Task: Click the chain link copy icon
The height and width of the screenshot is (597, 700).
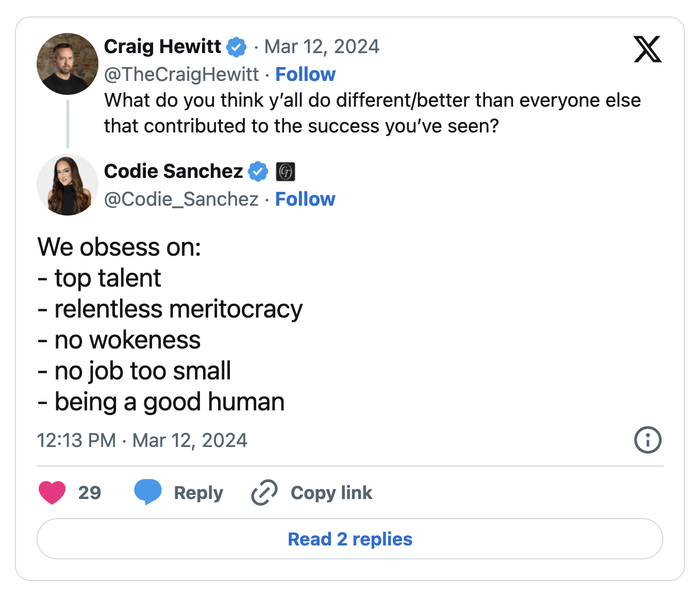Action: [x=264, y=492]
